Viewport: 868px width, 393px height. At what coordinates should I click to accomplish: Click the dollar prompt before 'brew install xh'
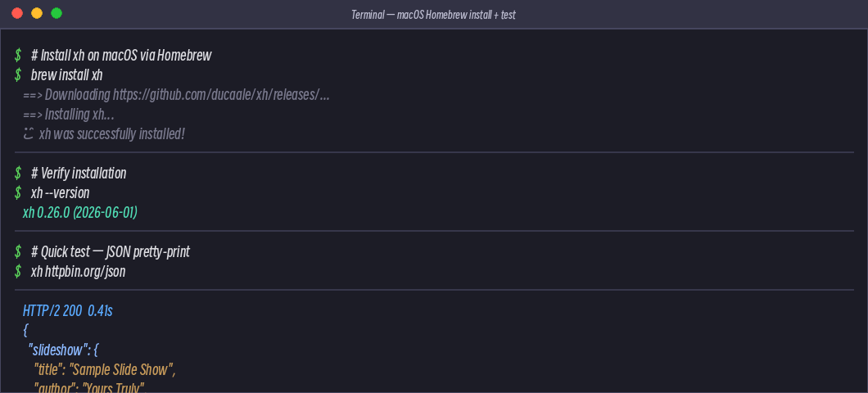[18, 75]
